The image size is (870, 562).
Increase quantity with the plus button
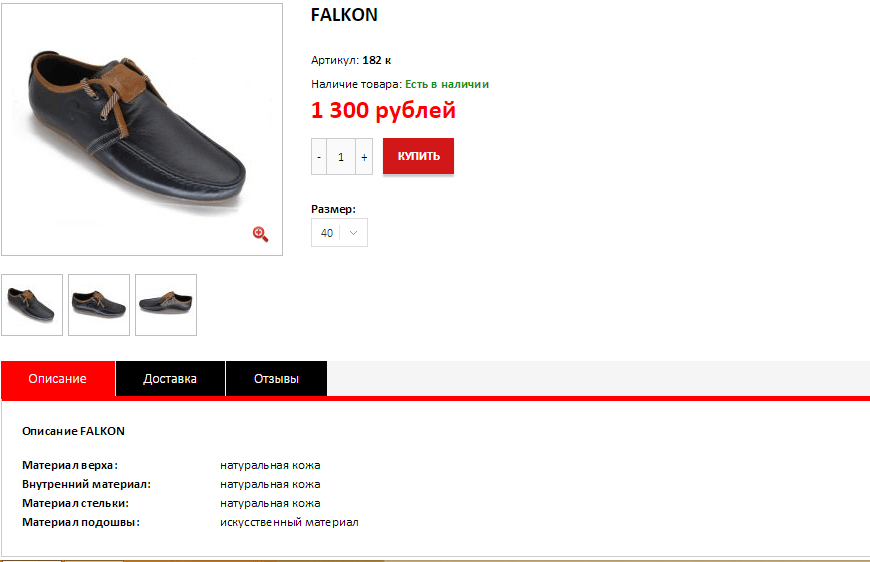tap(364, 157)
